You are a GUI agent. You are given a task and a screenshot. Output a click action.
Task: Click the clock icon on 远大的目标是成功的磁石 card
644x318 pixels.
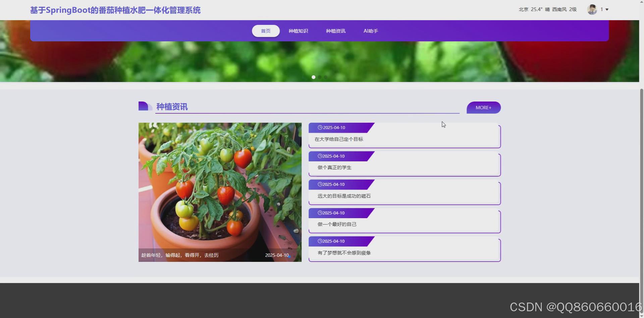click(x=320, y=184)
